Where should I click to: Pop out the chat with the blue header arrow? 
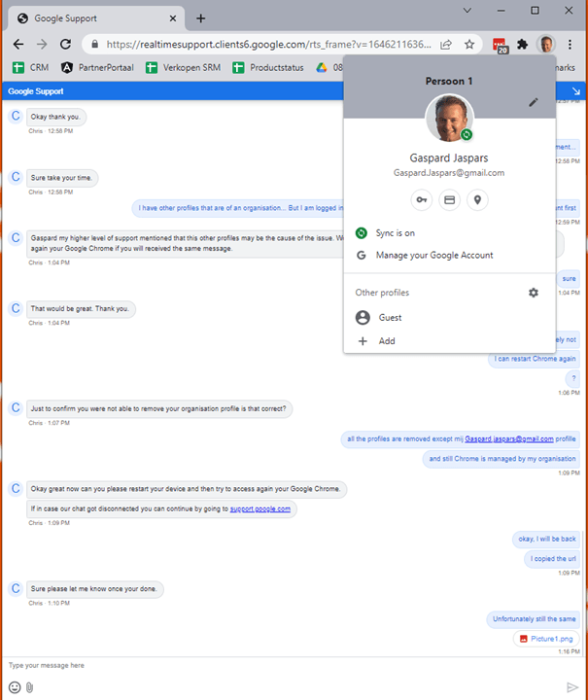coord(576,91)
